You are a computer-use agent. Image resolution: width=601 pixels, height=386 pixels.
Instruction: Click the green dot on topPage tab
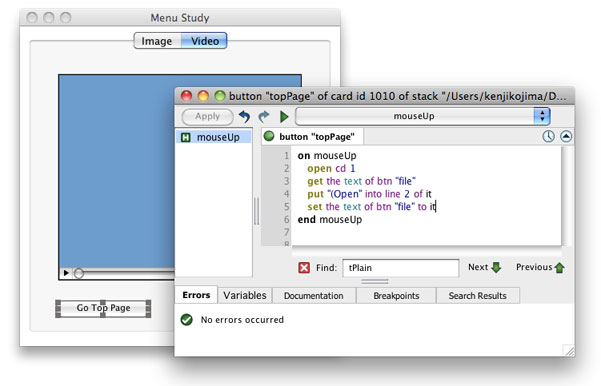269,136
